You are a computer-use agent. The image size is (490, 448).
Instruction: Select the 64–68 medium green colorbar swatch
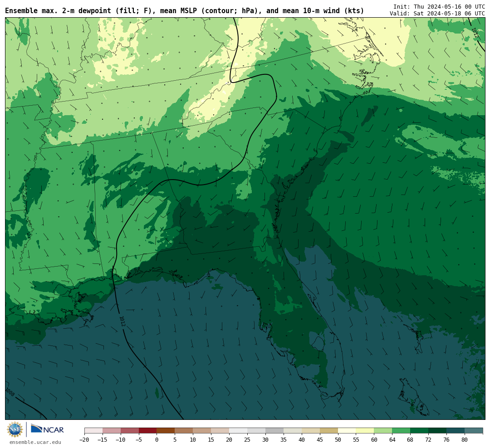pos(401,431)
